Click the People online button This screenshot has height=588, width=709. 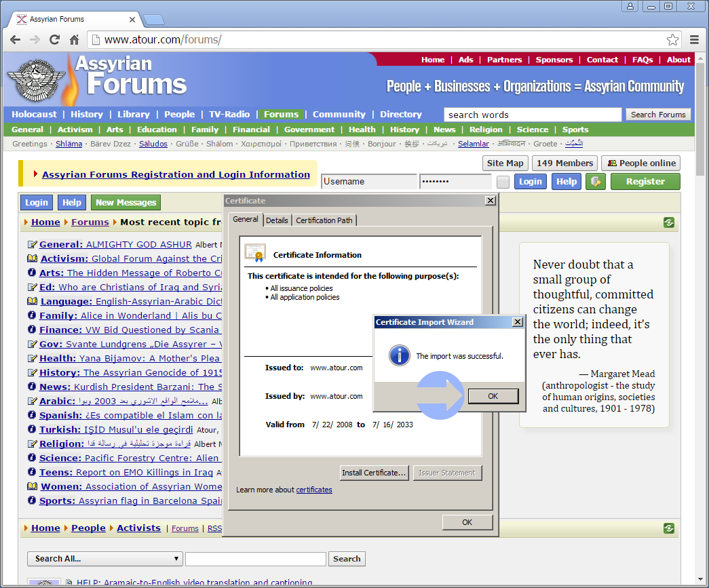[x=641, y=163]
